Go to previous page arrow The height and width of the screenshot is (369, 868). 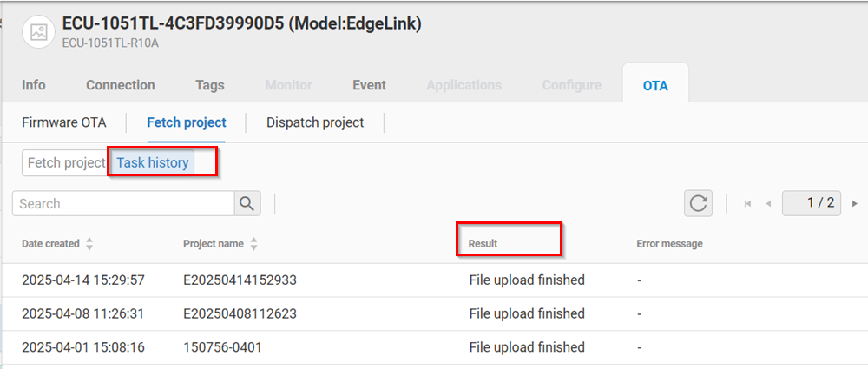pos(768,203)
